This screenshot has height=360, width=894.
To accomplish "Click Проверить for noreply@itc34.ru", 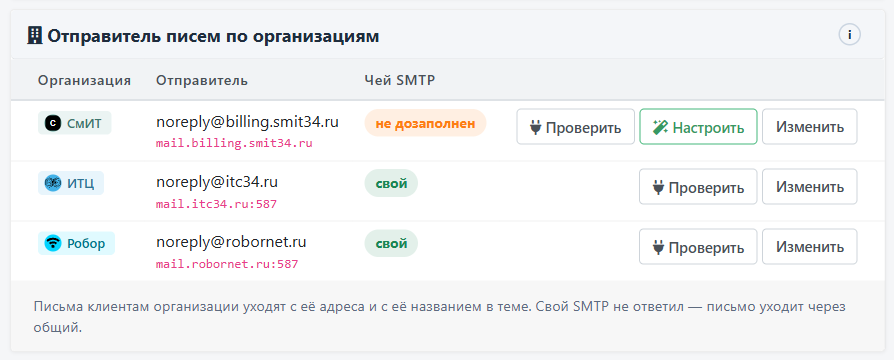I will (698, 187).
